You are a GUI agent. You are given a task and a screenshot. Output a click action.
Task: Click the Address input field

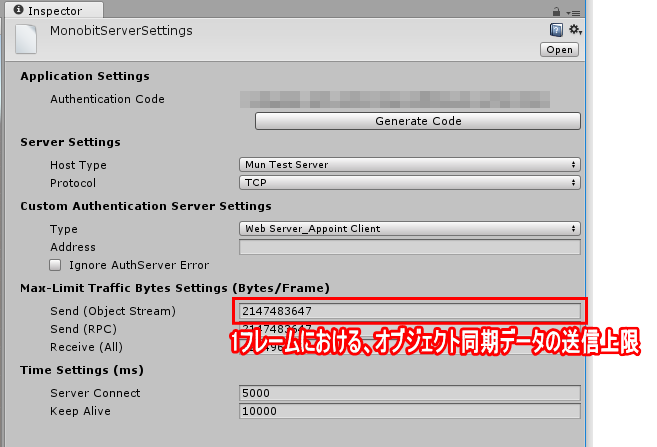410,247
